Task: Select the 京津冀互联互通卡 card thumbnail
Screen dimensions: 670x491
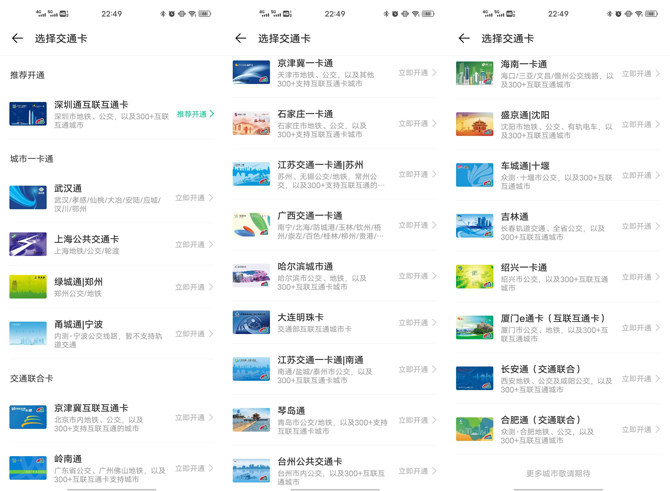Action: pos(28,417)
